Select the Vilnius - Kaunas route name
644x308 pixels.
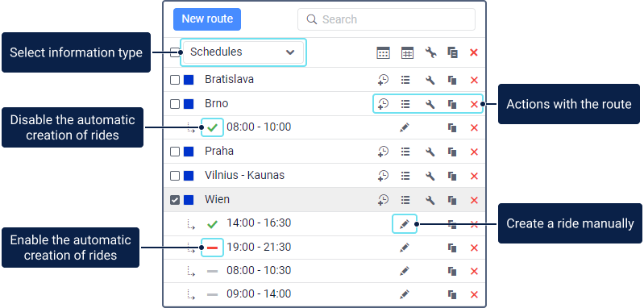tap(245, 175)
